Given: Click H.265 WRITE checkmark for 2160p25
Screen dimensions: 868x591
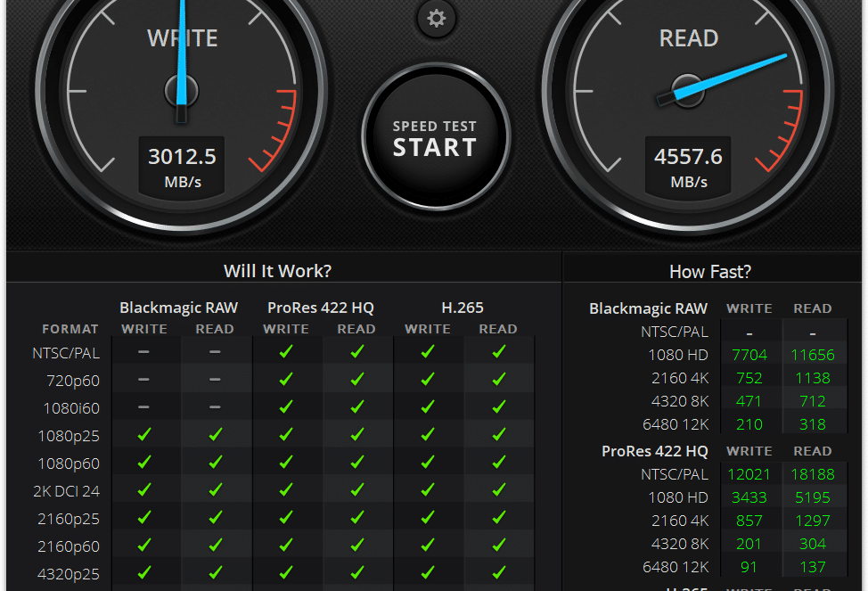Looking at the screenshot, I should (x=428, y=517).
